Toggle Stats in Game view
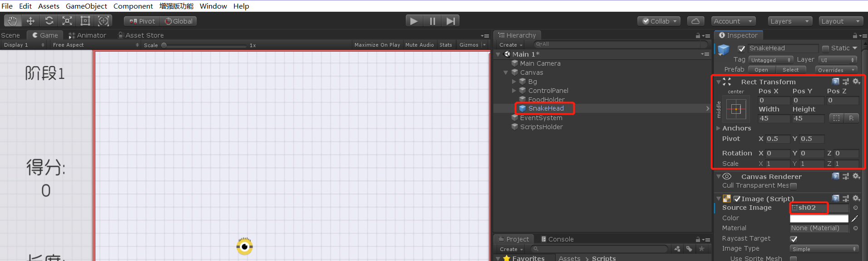The image size is (868, 261). coord(446,45)
